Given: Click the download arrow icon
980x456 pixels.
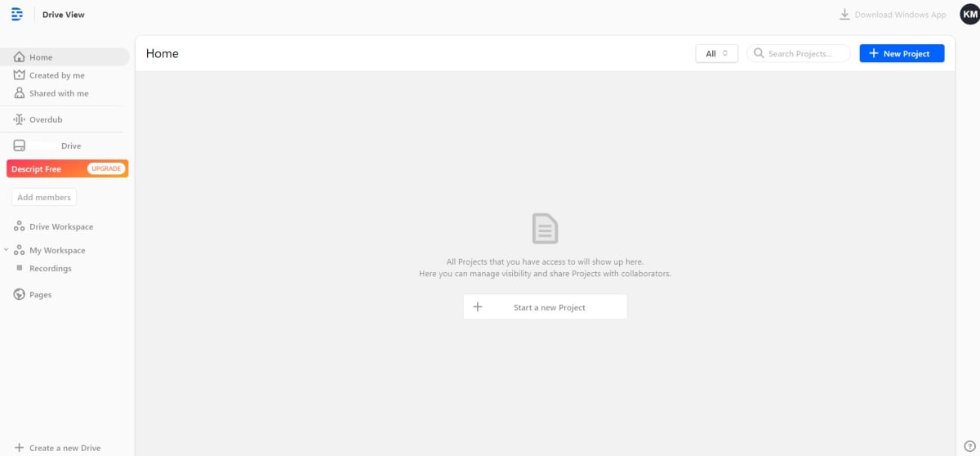Looking at the screenshot, I should [845, 15].
